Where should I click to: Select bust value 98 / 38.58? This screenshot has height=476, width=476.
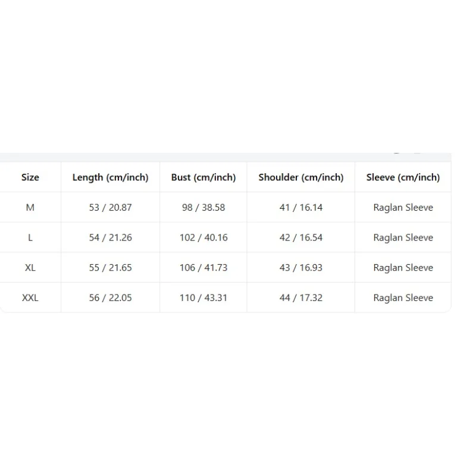(x=203, y=207)
